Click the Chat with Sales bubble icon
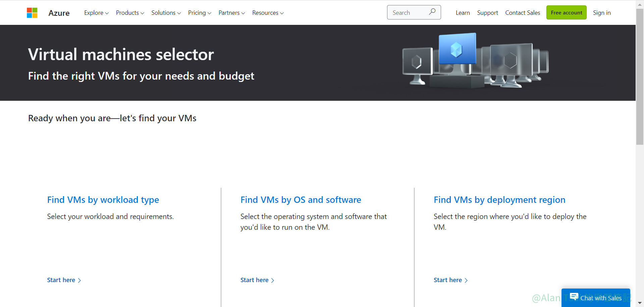This screenshot has width=644, height=307. [574, 297]
